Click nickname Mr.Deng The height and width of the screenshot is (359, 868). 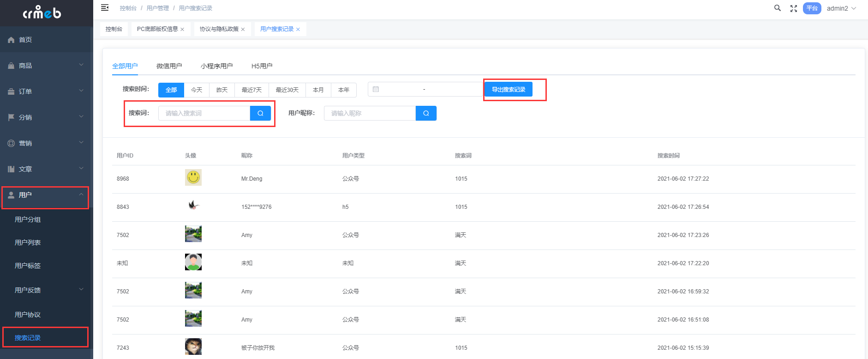pyautogui.click(x=251, y=179)
